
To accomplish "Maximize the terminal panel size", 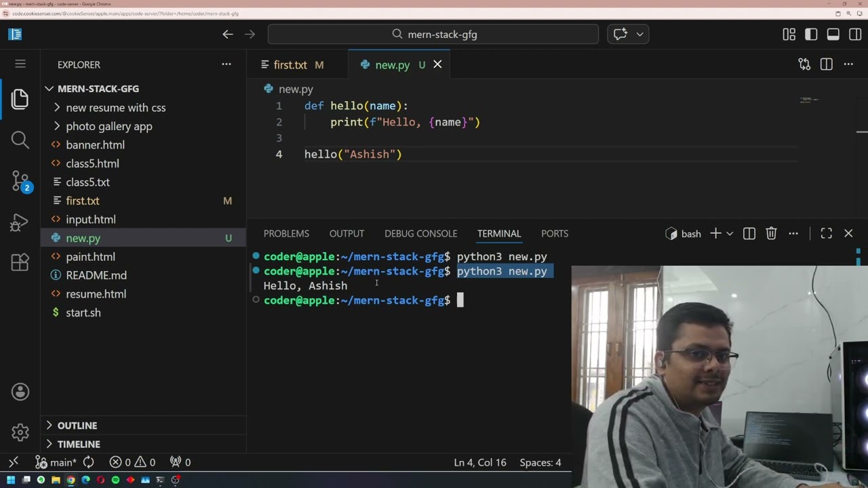I will (x=826, y=233).
